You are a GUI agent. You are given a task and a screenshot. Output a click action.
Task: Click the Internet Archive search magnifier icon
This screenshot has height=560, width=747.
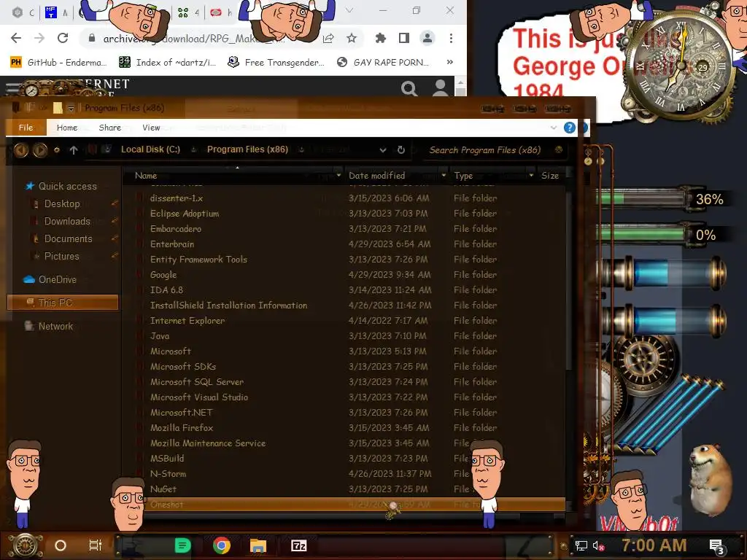pos(409,88)
